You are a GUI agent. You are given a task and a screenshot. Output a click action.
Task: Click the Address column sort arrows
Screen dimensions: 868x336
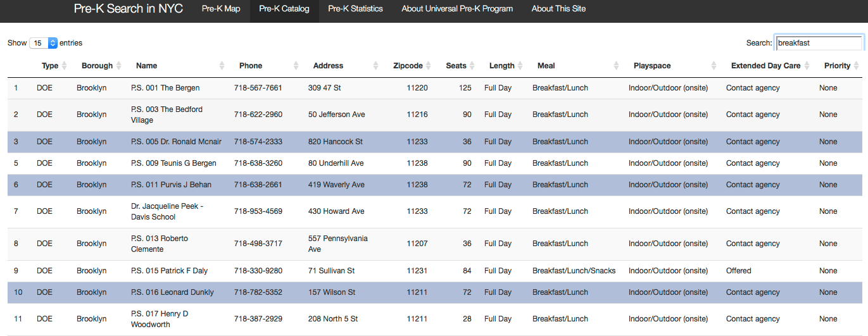[x=375, y=66]
